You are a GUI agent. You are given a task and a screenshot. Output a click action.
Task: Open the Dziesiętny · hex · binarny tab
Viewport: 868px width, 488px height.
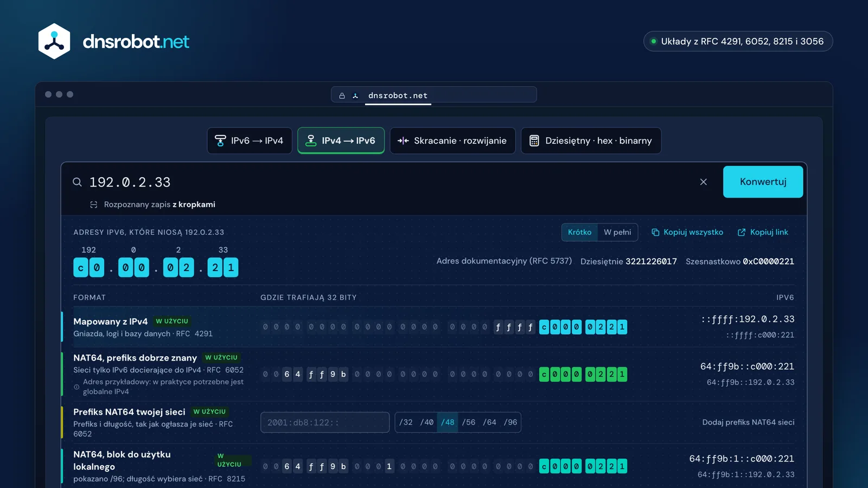(591, 140)
